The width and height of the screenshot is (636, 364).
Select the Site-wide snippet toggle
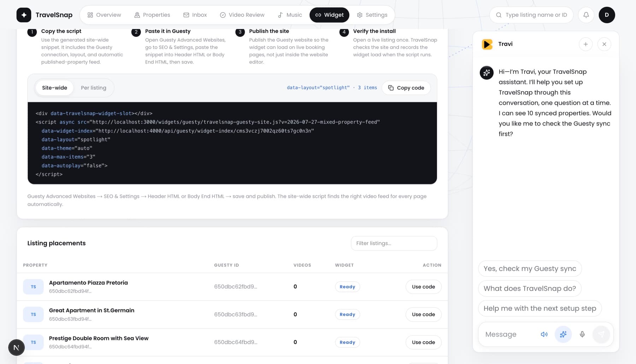54,88
